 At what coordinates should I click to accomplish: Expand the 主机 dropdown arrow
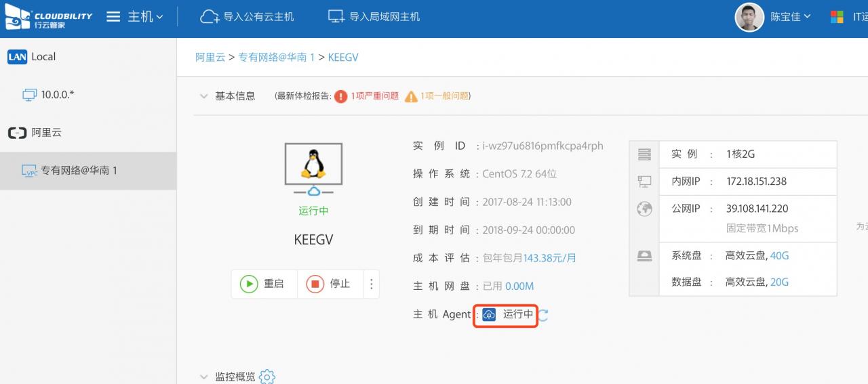click(x=159, y=17)
